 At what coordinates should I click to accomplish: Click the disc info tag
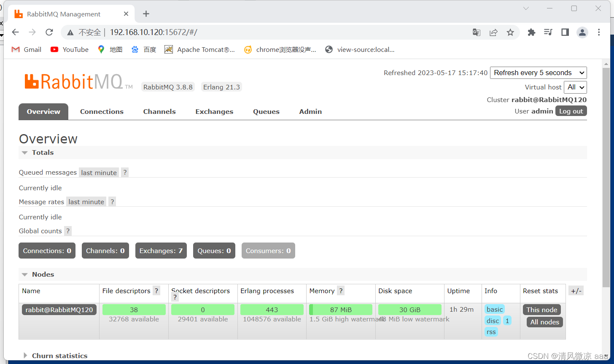click(493, 321)
